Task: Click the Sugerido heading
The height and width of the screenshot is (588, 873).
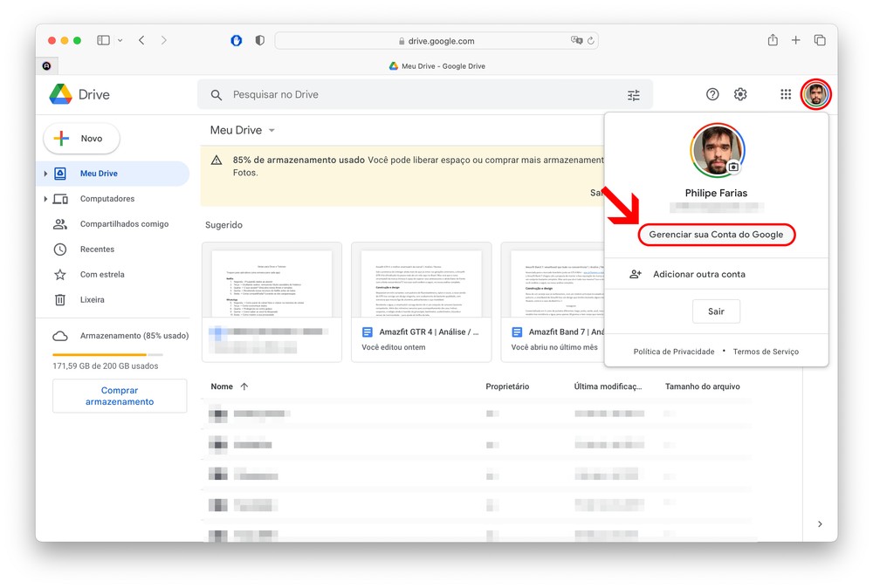Action: click(x=223, y=225)
